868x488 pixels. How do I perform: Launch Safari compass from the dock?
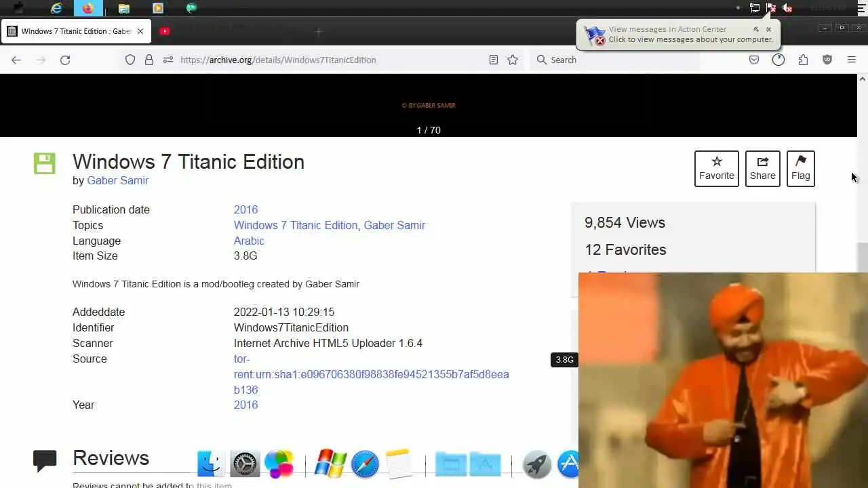[365, 464]
